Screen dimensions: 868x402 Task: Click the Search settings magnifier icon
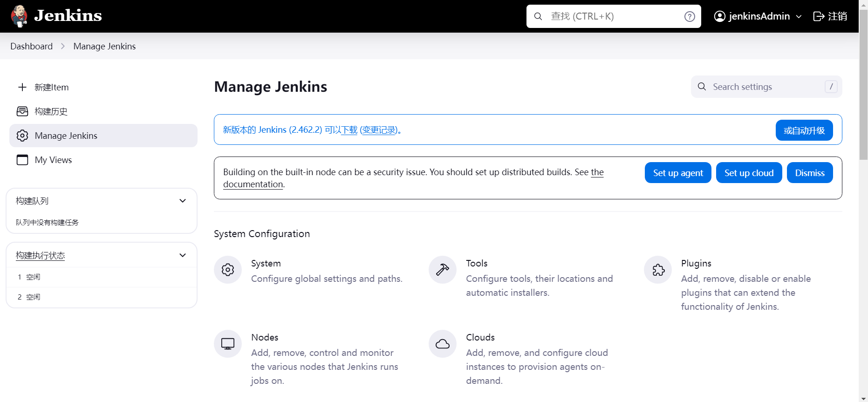click(x=702, y=87)
